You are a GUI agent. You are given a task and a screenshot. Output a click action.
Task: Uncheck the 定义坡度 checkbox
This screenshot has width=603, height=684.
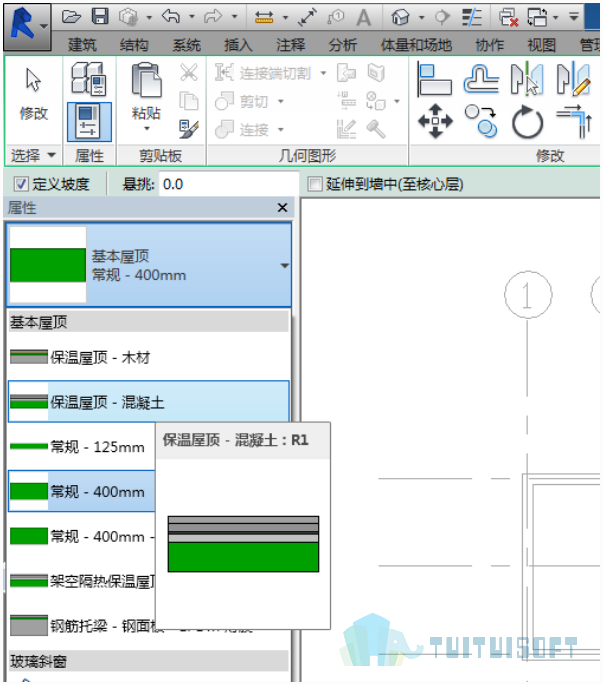point(21,184)
